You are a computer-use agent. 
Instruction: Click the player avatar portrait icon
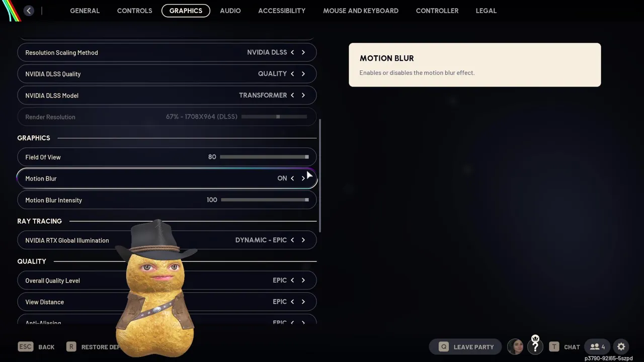point(515,346)
